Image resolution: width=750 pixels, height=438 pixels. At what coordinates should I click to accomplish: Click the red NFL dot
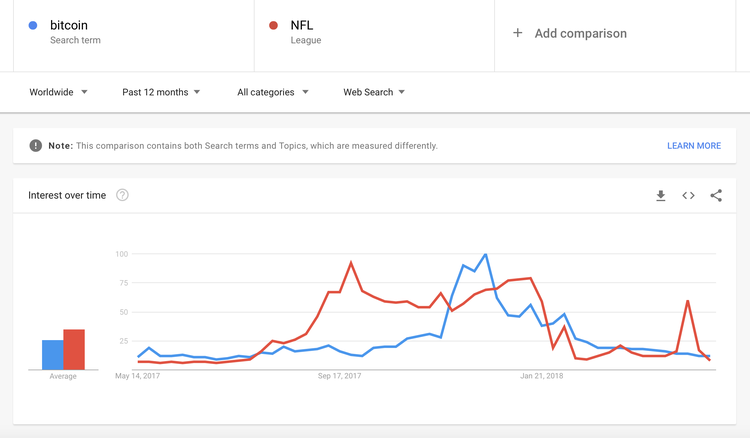point(274,26)
